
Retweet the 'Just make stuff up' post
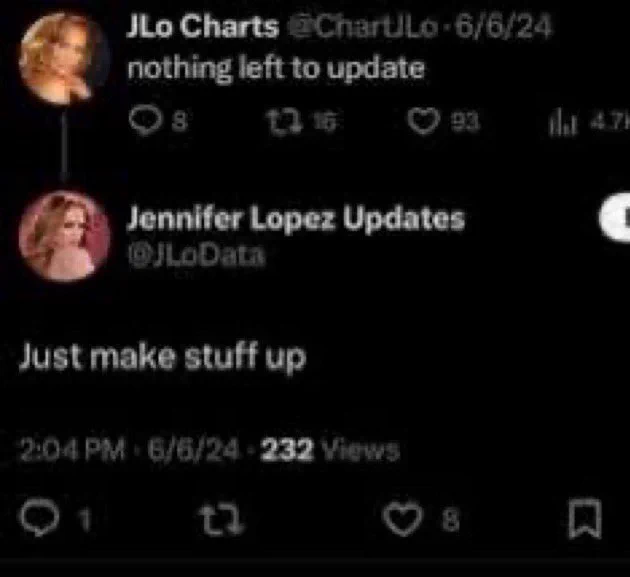pos(223,518)
